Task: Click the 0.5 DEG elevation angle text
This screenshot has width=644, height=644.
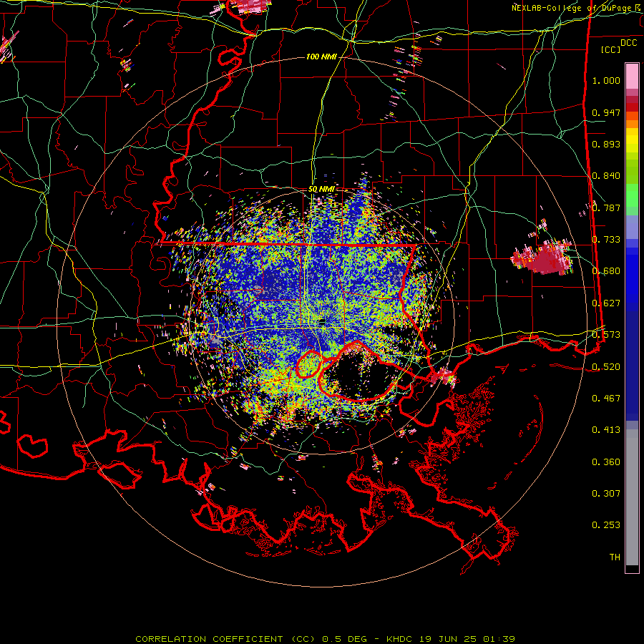Action: pyautogui.click(x=346, y=639)
